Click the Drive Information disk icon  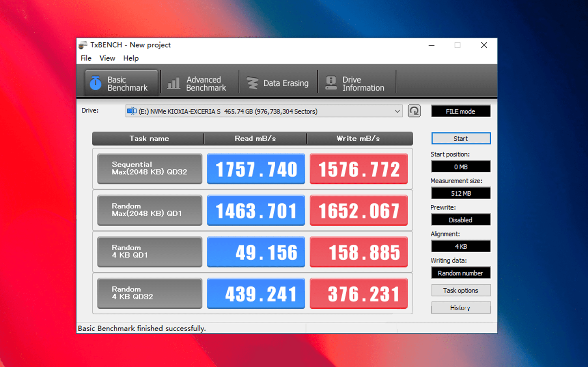(331, 83)
